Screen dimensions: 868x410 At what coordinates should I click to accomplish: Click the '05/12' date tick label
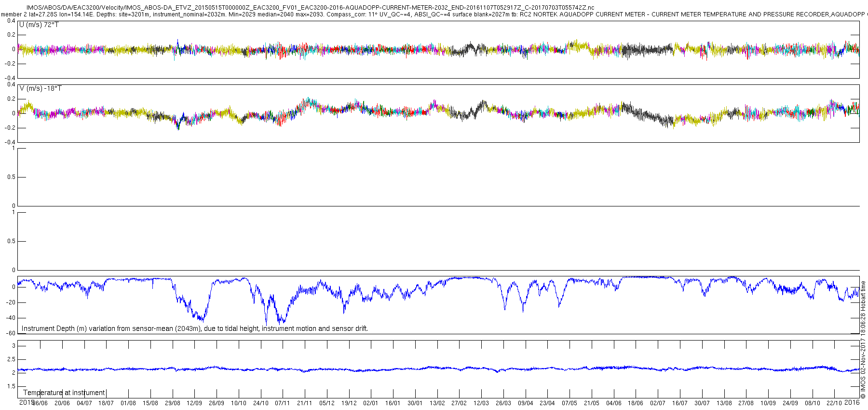(327, 403)
